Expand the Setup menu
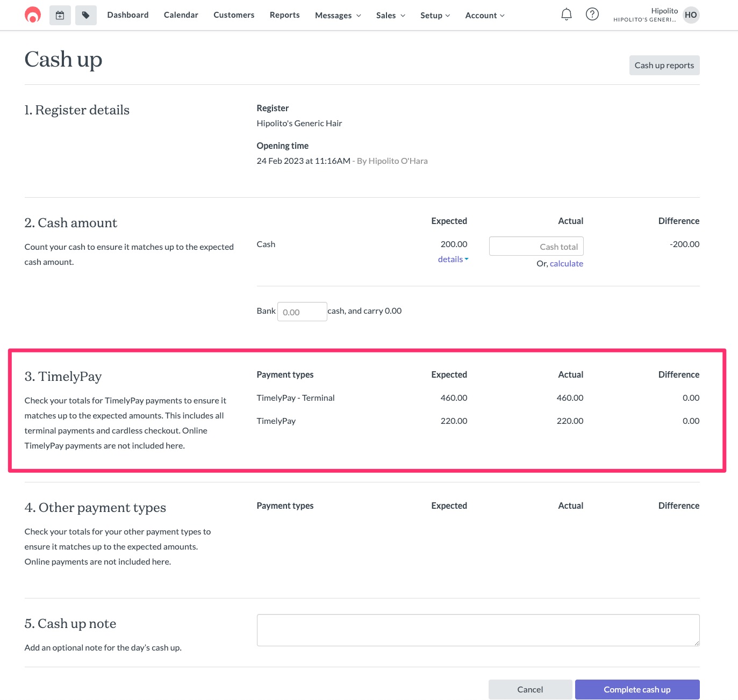This screenshot has height=700, width=738. pos(435,16)
